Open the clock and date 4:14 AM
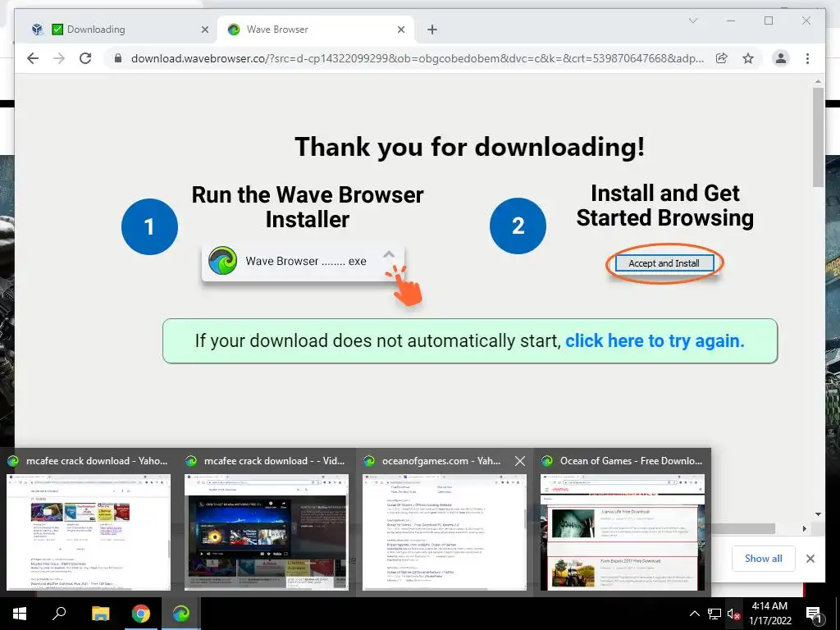The height and width of the screenshot is (630, 840). point(769,614)
